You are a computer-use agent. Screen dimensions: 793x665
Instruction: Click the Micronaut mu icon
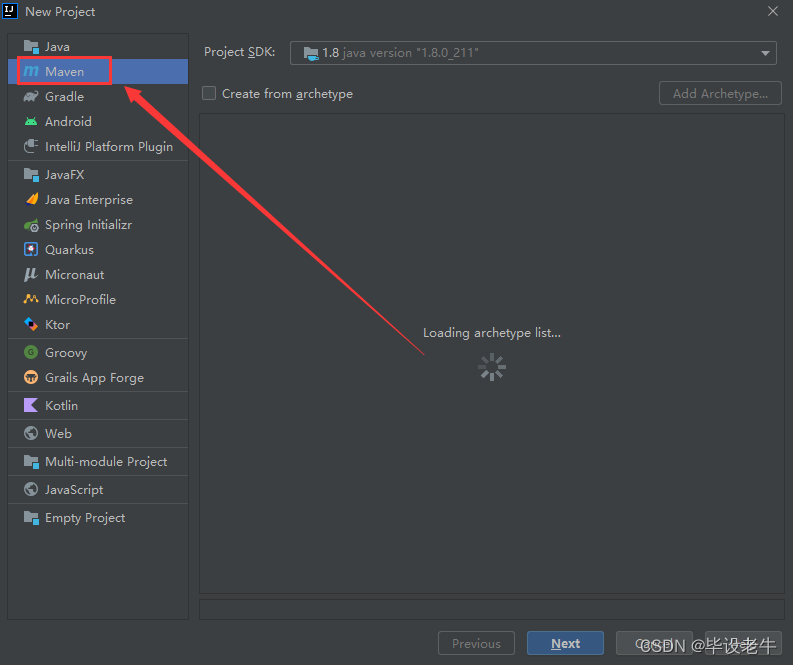[31, 275]
